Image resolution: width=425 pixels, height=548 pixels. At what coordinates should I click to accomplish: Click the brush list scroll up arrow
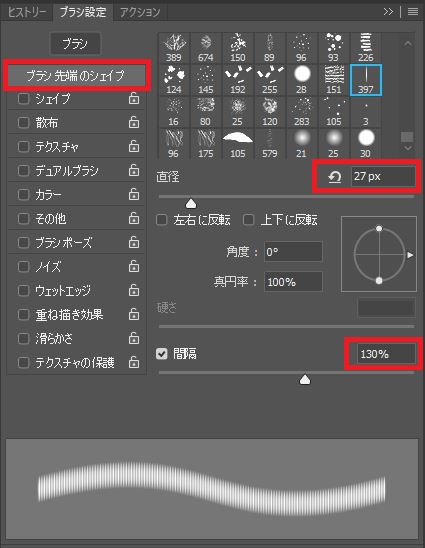[x=408, y=44]
